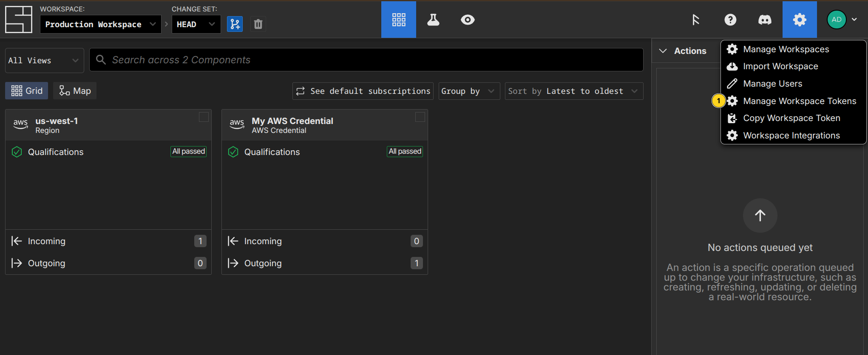
Task: Open the Sort by Latest to oldest dropdown
Action: [573, 91]
